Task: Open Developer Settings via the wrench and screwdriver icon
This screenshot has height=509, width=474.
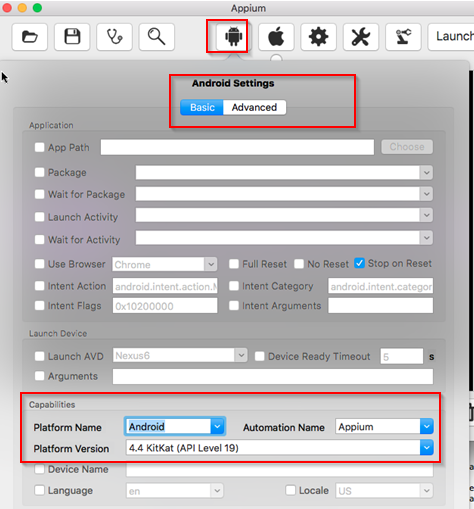Action: 361,37
